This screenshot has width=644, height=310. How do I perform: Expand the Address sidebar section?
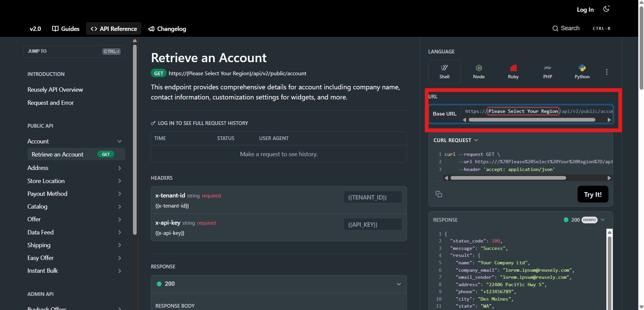[120, 168]
